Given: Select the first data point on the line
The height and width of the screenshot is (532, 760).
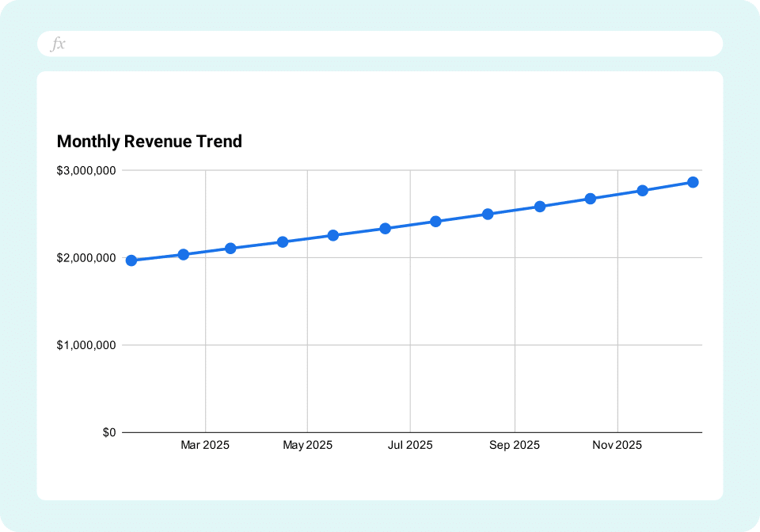Looking at the screenshot, I should tap(131, 259).
